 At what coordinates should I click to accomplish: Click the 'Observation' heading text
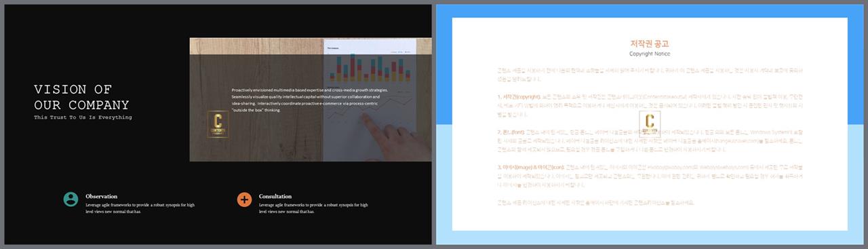(101, 196)
